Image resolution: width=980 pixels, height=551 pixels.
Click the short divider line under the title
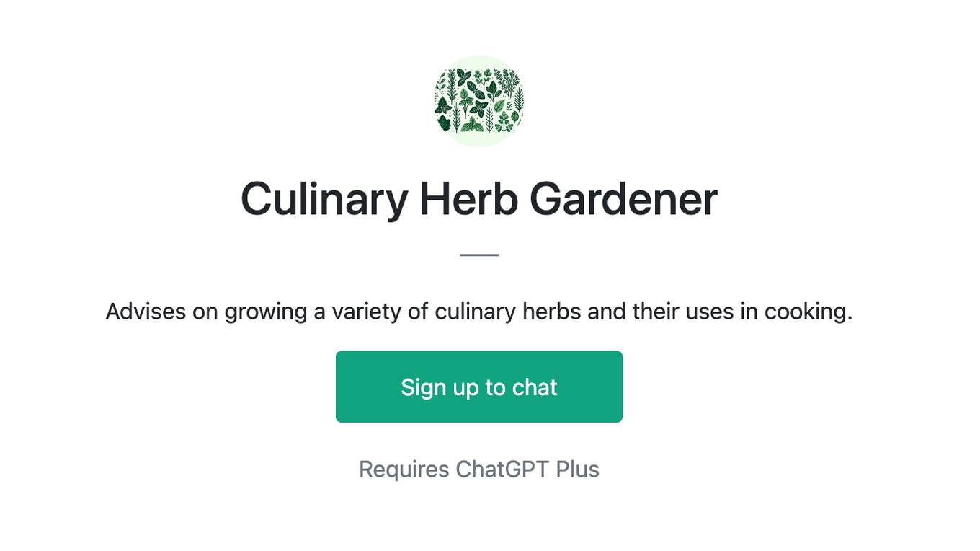479,255
